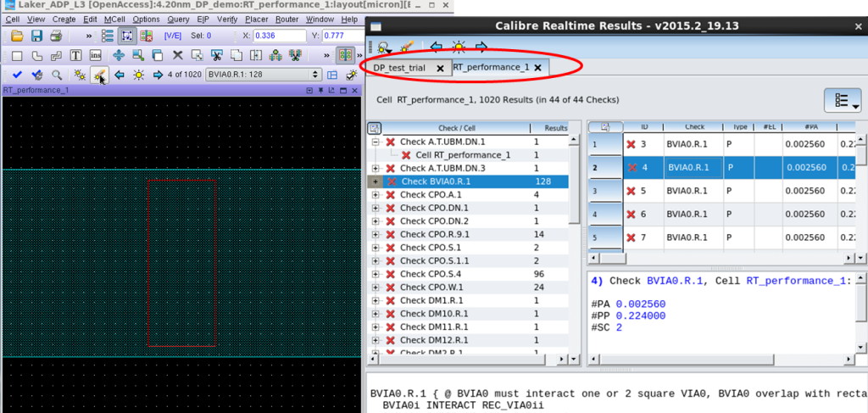The image size is (868, 413).
Task: Click the 'ins' instance tool icon
Action: (x=96, y=55)
